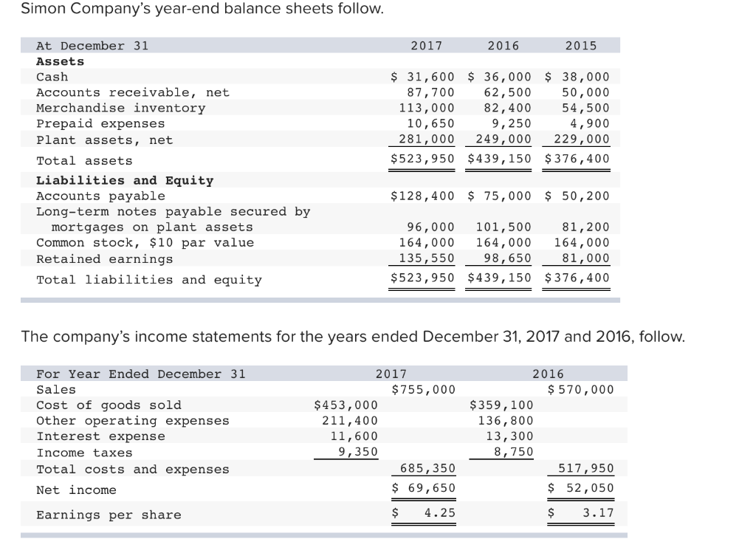Click the 2015 column header
Screen dimensions: 756x556
click(x=582, y=45)
